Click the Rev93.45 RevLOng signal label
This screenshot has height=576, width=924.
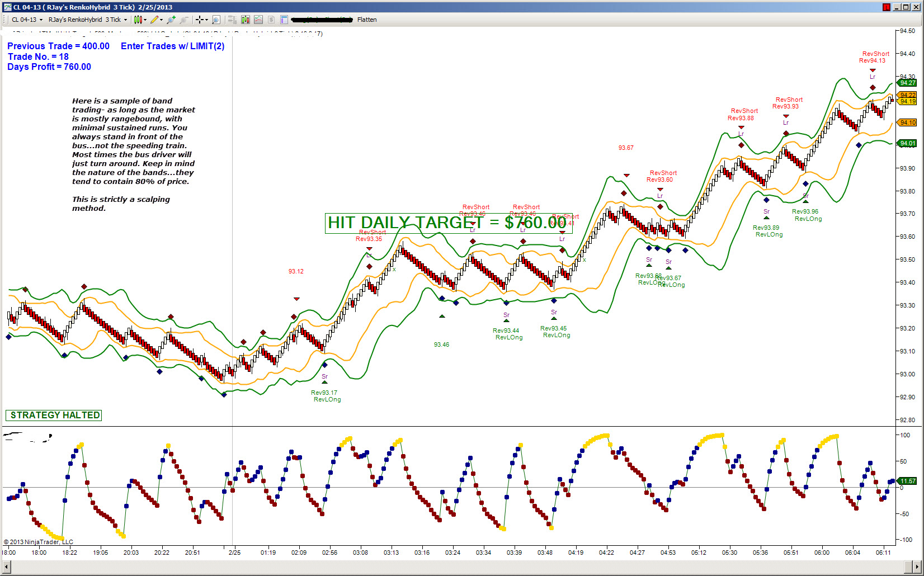coord(555,332)
